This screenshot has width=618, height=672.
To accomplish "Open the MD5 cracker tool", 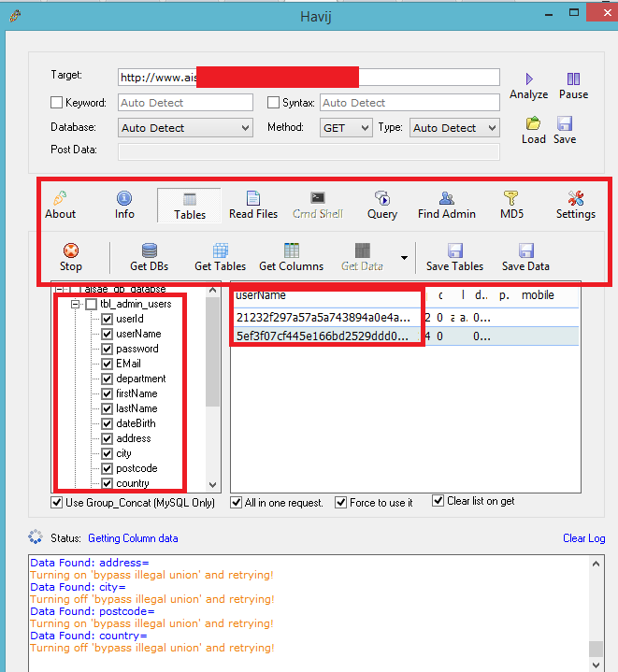I will tap(511, 206).
